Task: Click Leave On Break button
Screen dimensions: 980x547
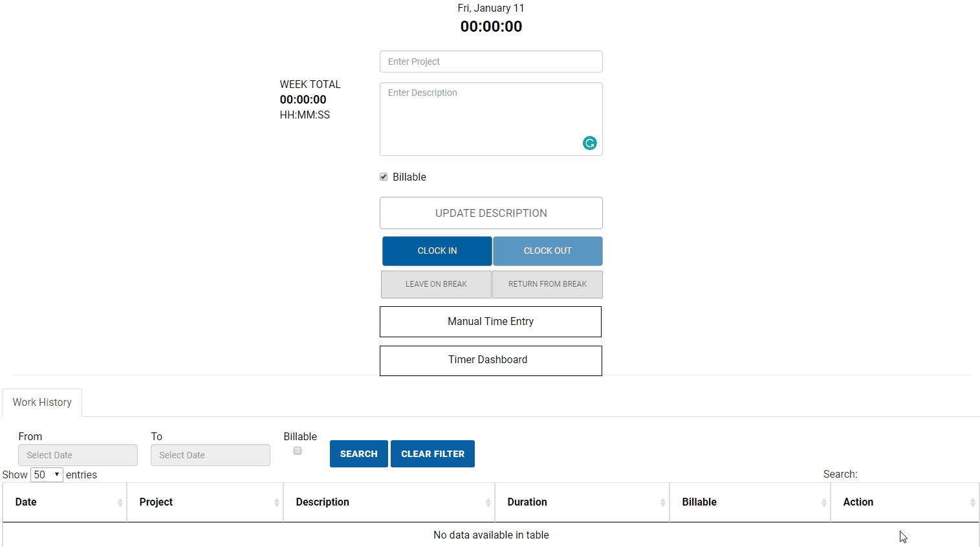Action: point(436,284)
